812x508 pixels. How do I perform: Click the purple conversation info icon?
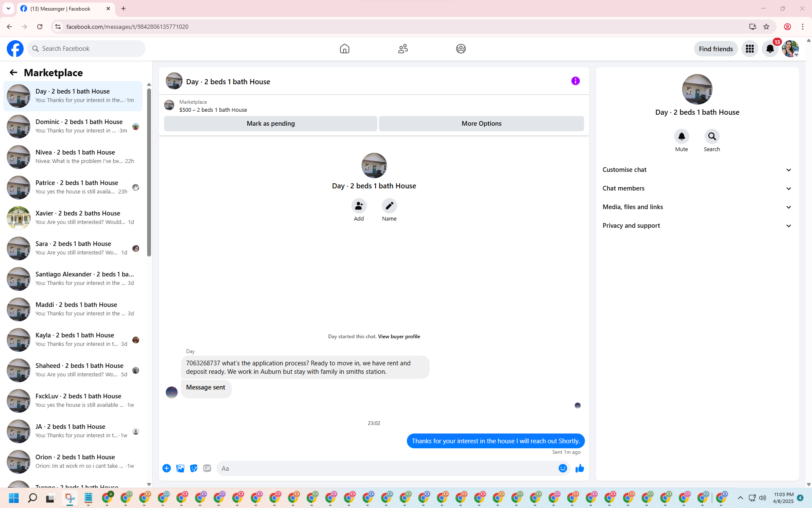575,81
